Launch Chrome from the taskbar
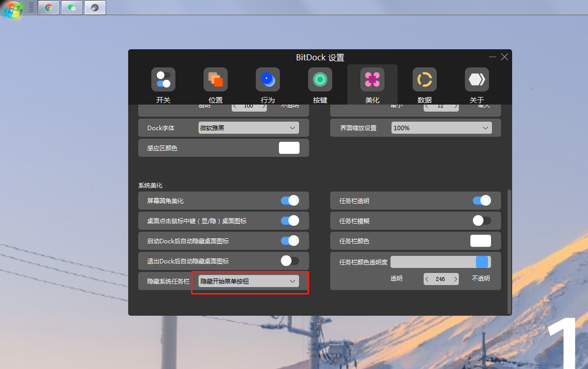The height and width of the screenshot is (369, 588). [49, 8]
